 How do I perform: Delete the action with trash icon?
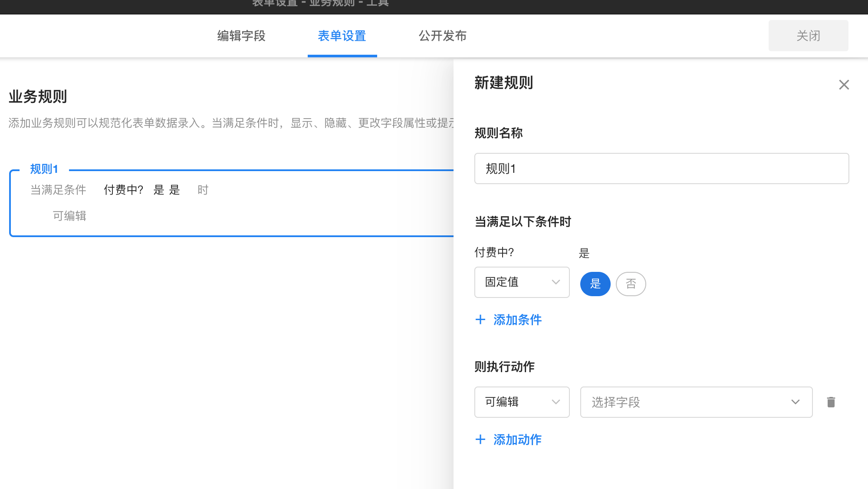(831, 402)
